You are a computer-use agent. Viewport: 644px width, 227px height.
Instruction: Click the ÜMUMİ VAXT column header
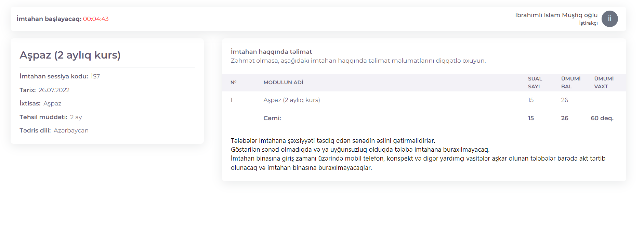coord(604,83)
